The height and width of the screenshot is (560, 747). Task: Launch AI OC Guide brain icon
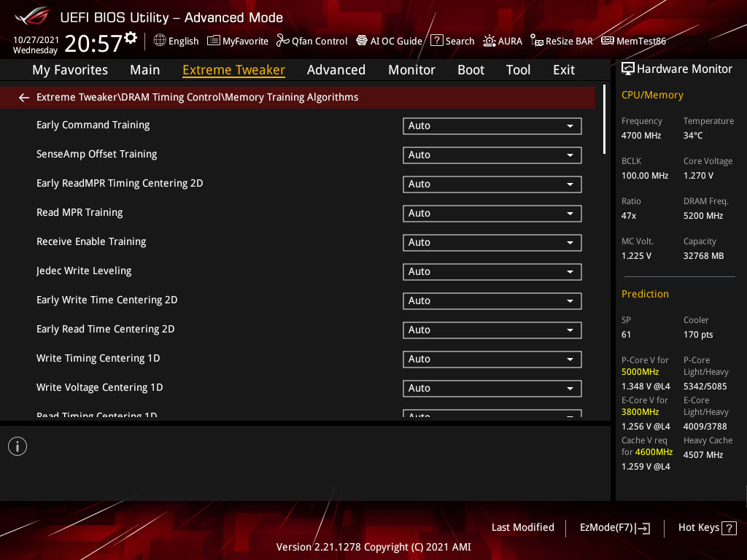click(x=362, y=41)
